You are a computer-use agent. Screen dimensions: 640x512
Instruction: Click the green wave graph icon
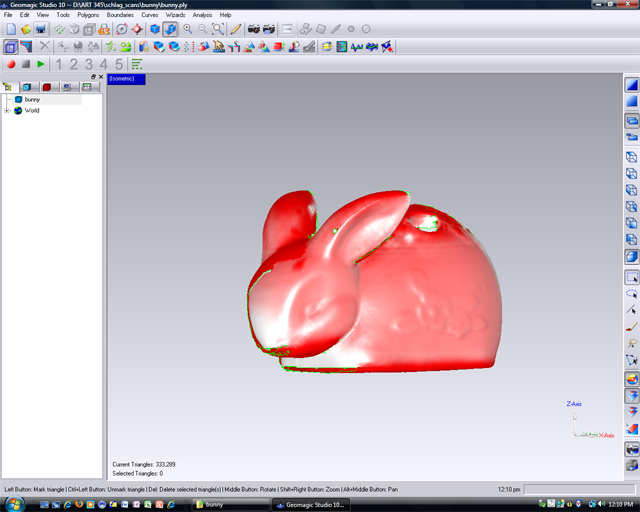(x=357, y=47)
